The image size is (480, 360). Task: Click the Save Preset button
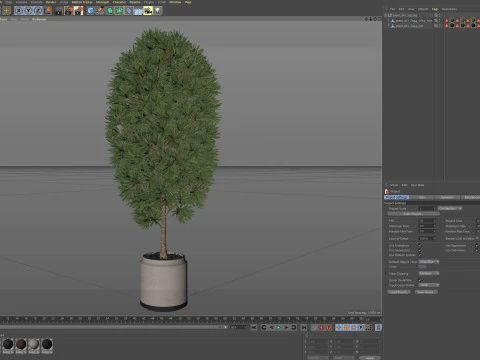(x=426, y=292)
